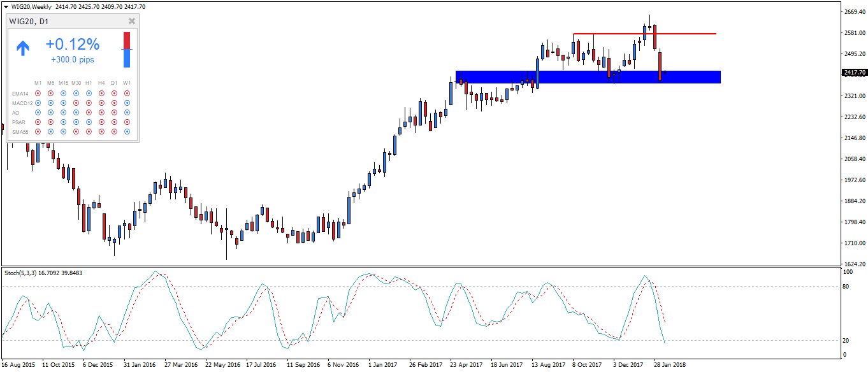
Task: Click the MACD12 row label
Action: click(x=21, y=103)
